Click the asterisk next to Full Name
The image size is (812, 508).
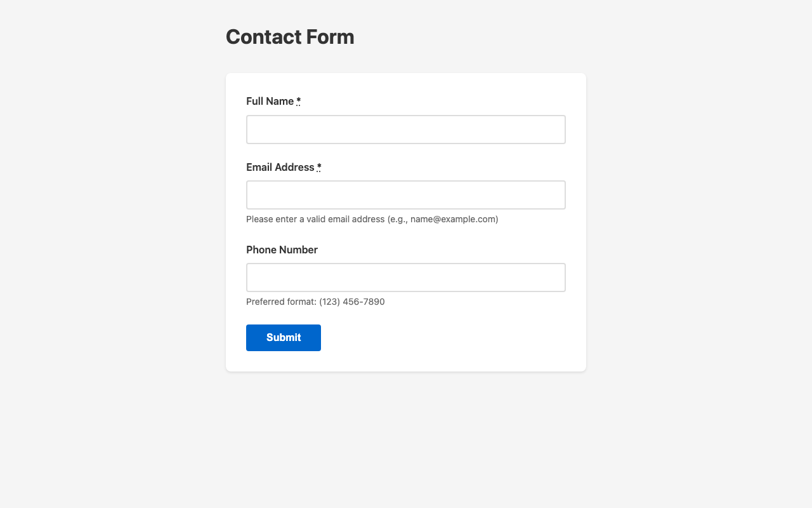pyautogui.click(x=298, y=101)
